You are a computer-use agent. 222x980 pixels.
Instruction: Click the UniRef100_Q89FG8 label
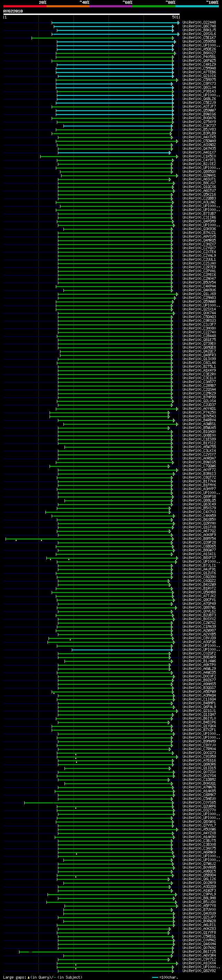click(x=199, y=496)
